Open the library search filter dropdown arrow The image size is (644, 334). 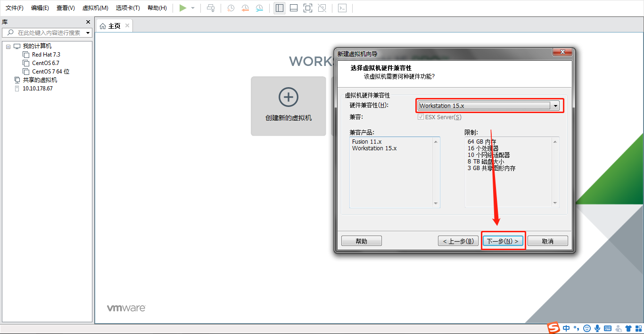[x=88, y=33]
